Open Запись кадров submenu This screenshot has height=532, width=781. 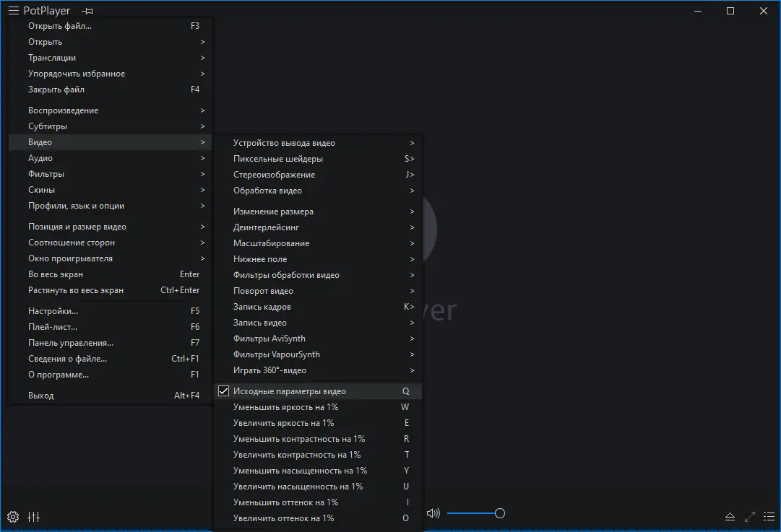click(x=318, y=307)
